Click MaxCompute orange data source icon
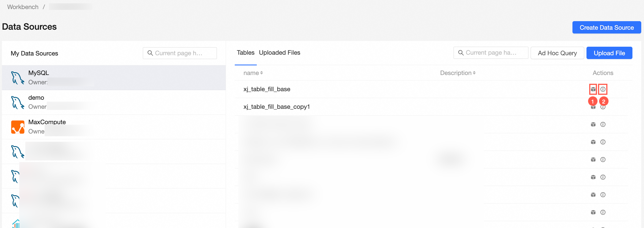Screen dimensions: 644x228 pos(18,127)
